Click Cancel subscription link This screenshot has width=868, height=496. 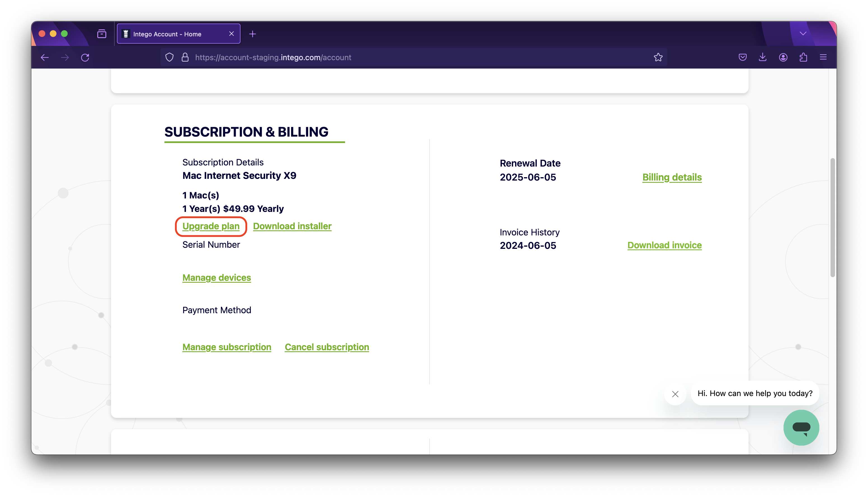327,347
